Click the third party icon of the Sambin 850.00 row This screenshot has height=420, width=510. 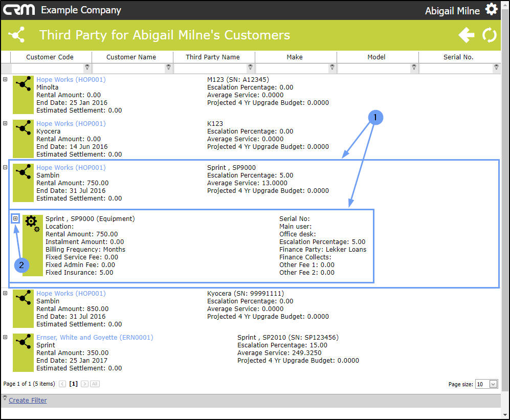23,308
